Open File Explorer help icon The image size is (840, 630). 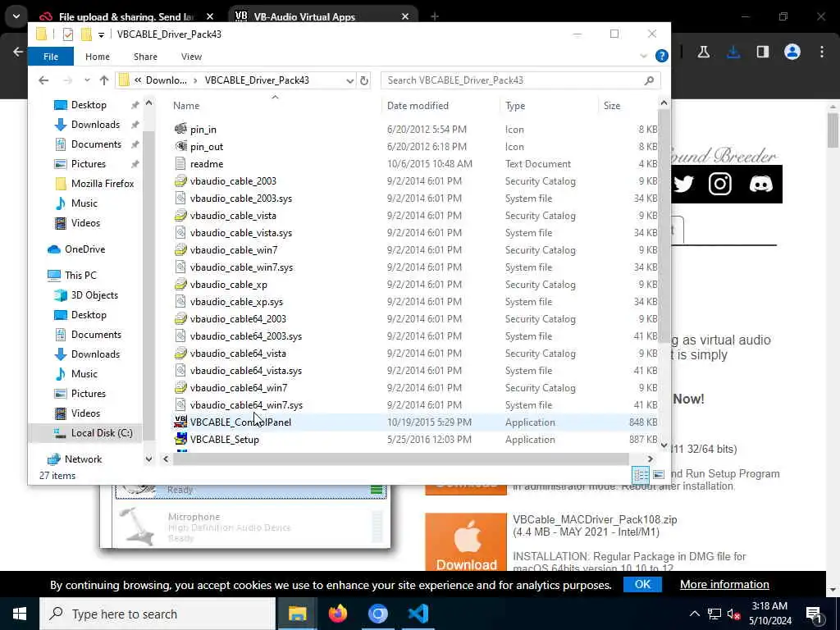tap(662, 56)
